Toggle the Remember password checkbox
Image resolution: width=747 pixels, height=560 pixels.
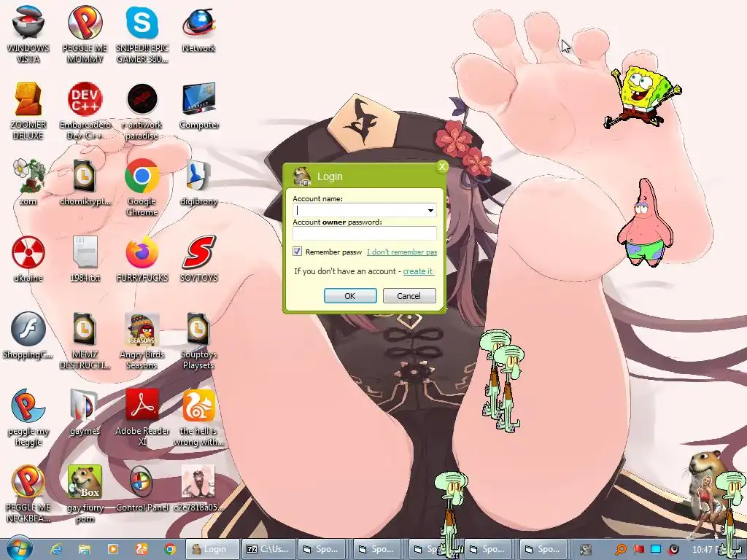[x=298, y=252]
